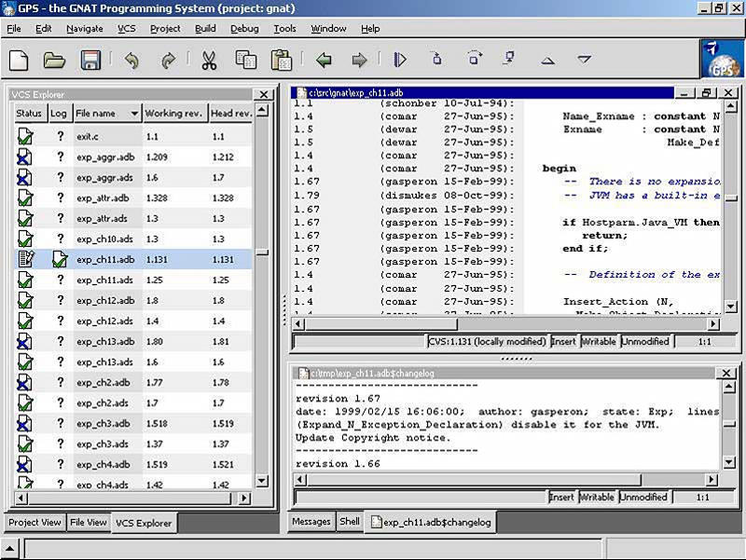The height and width of the screenshot is (560, 746).
Task: Open the VCS menu
Action: pos(127,29)
